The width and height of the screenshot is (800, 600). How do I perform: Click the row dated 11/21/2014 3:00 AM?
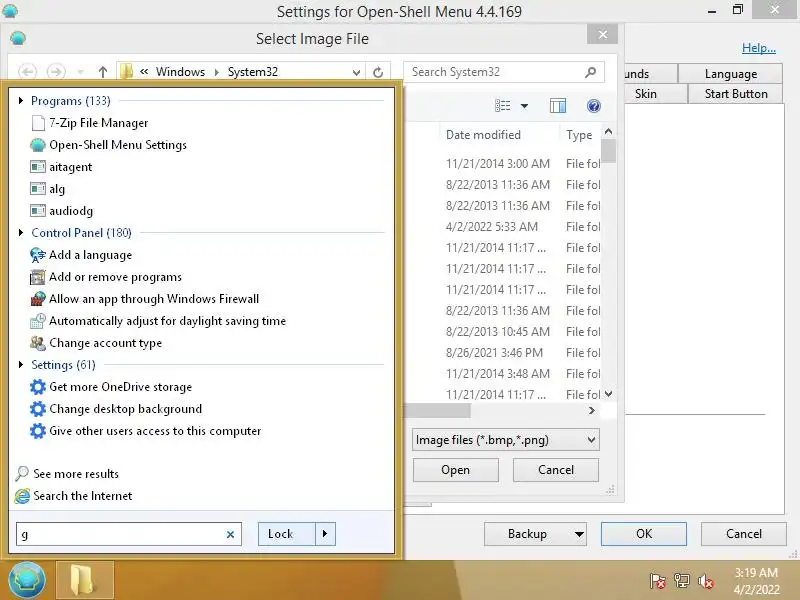pyautogui.click(x=503, y=164)
